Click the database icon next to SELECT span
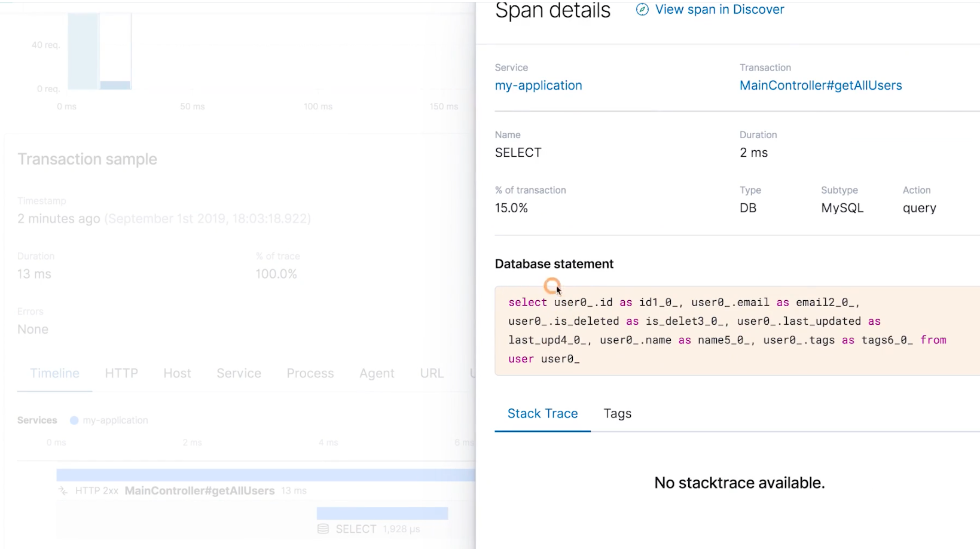This screenshot has height=549, width=980. pos(323,529)
